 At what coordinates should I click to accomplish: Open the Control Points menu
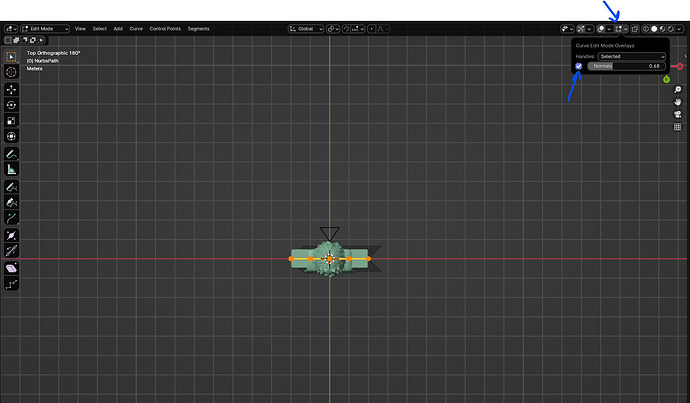point(165,29)
